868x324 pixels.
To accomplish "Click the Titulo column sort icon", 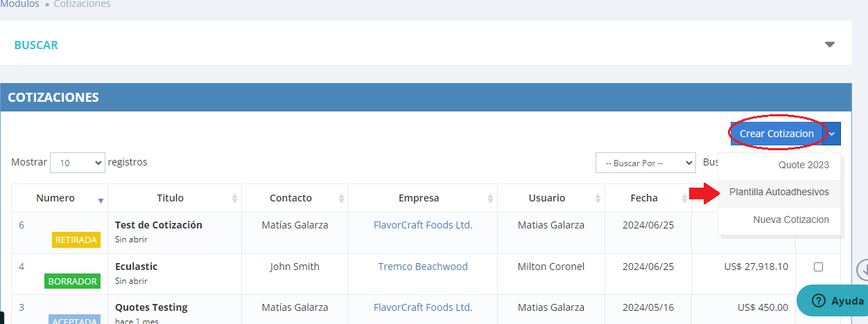I will pos(235,199).
